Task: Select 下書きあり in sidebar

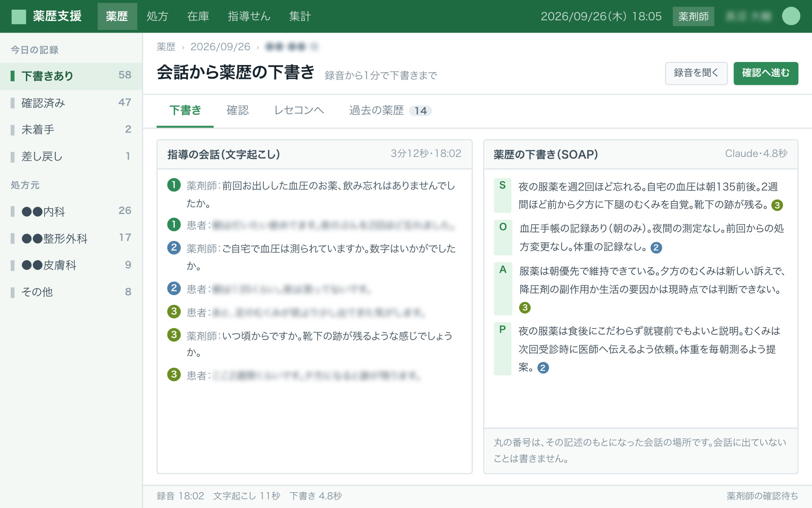Action: pos(71,76)
